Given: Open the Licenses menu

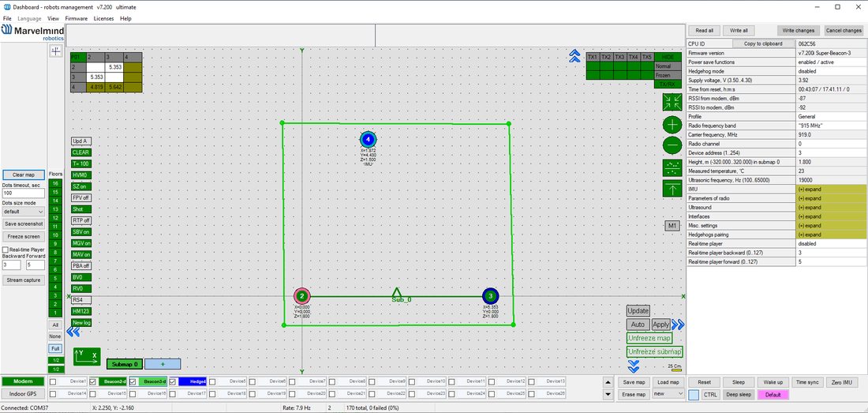Looking at the screenshot, I should (103, 18).
